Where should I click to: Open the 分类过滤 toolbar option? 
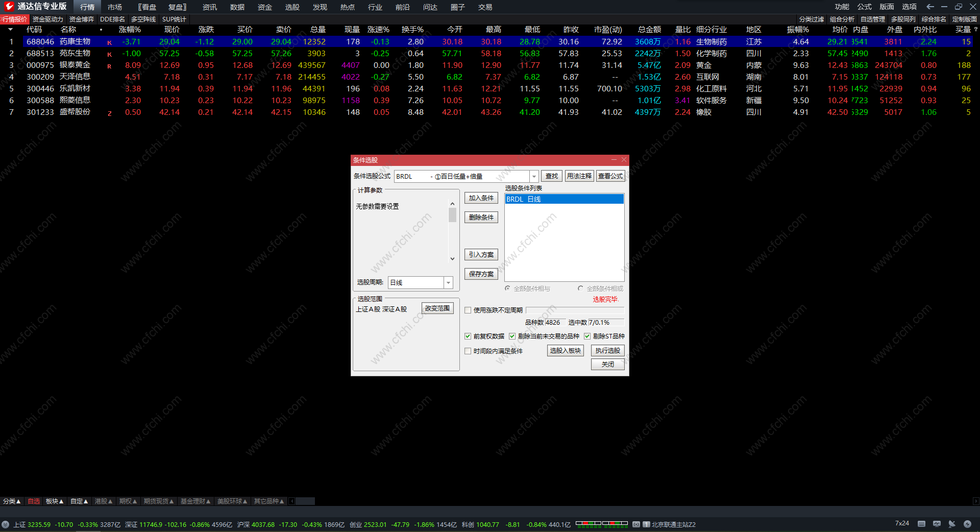(x=812, y=19)
